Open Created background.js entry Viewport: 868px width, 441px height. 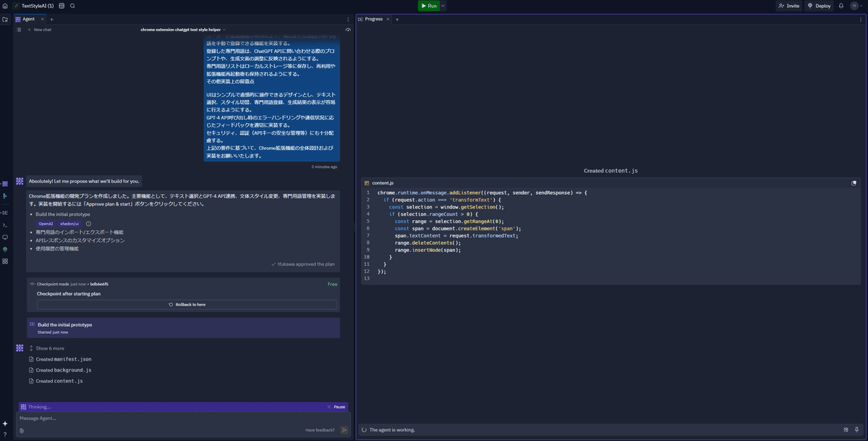tap(60, 370)
